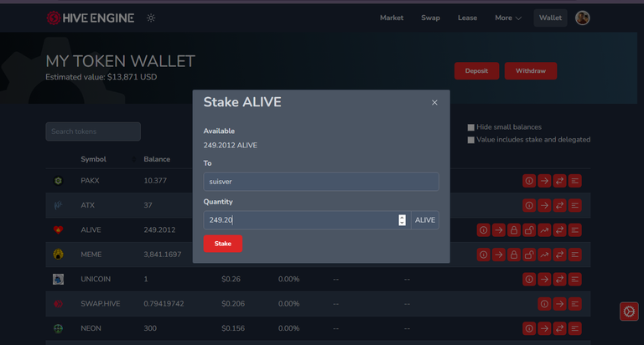Viewport: 644px width, 345px height.
Task: Focus the Search tokens box
Action: 93,131
